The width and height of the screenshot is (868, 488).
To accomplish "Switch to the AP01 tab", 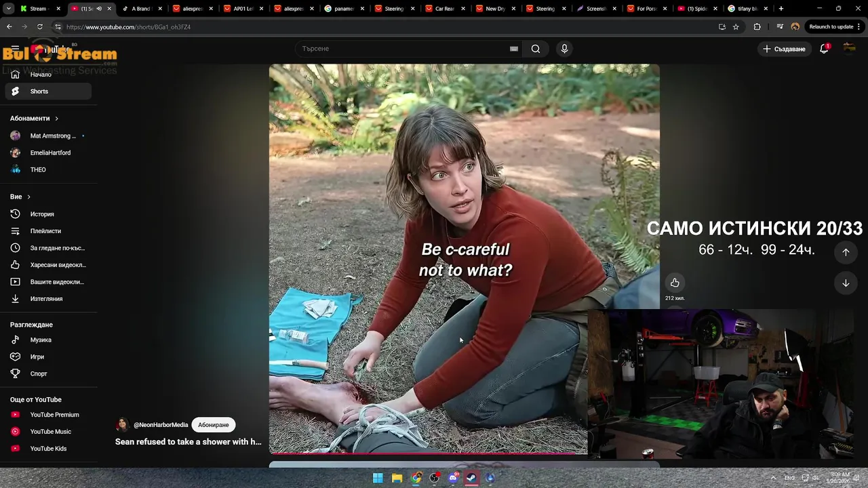I will [x=242, y=9].
